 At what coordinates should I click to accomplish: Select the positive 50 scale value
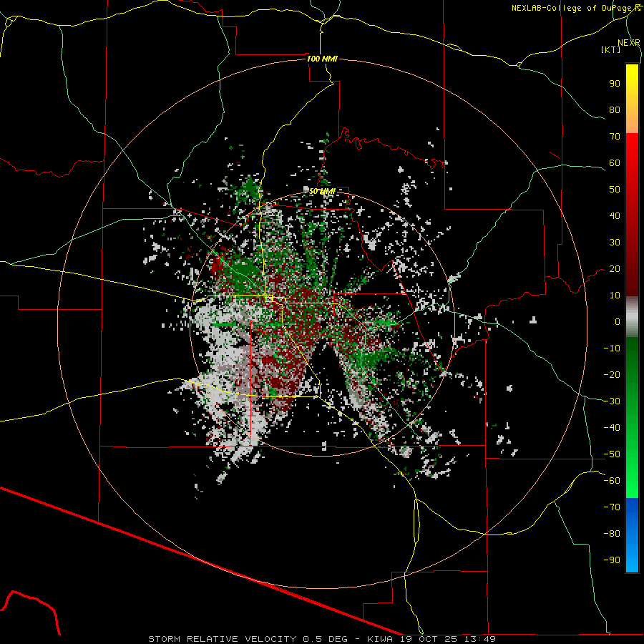[615, 190]
